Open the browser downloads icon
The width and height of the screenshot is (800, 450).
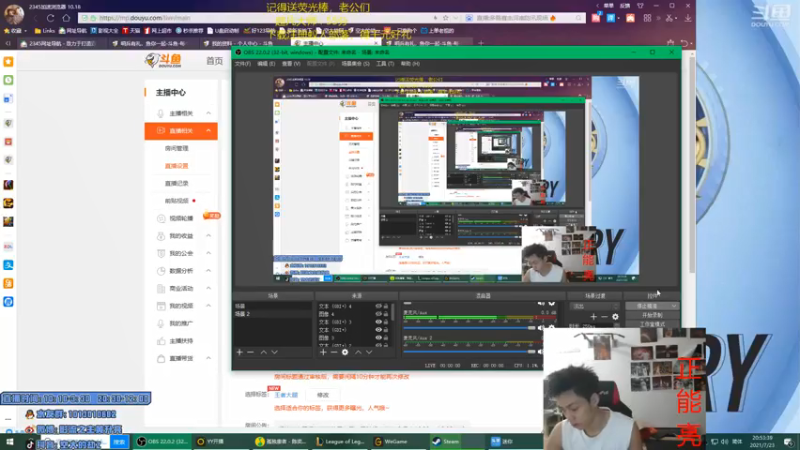[x=688, y=18]
